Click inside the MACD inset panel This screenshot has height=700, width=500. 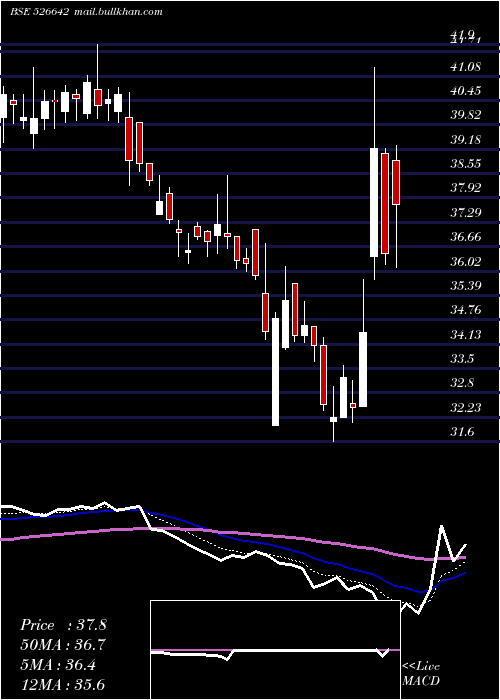point(275,650)
